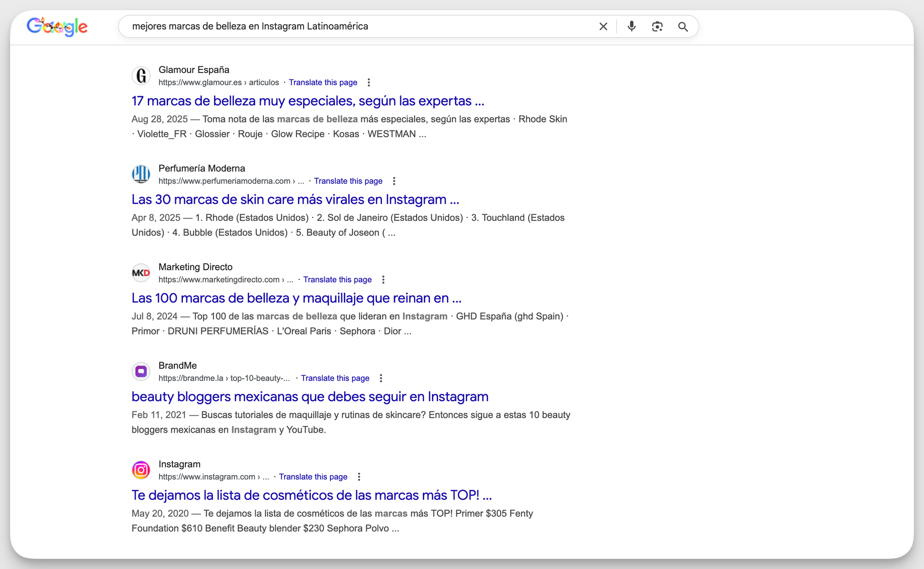Click the Glamour España site favicon
This screenshot has width=924, height=569.
point(141,75)
